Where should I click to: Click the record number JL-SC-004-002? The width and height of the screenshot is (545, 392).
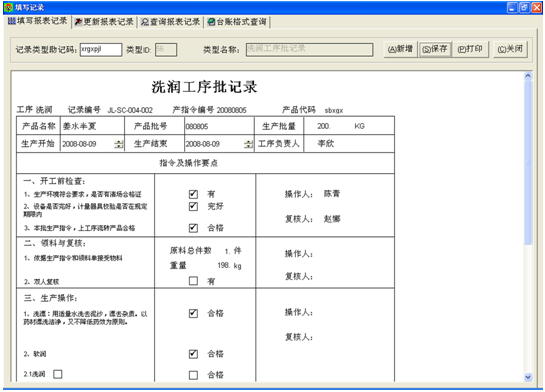[x=130, y=111]
